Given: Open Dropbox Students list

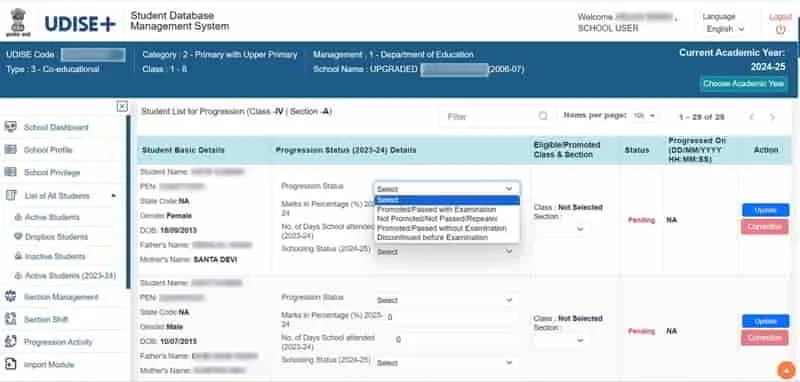Looking at the screenshot, I should 56,237.
